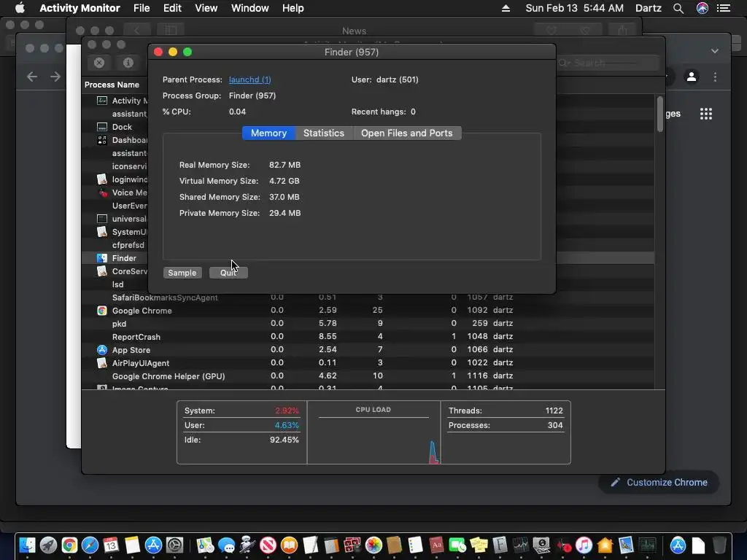This screenshot has width=747, height=560.
Task: Select the AirPlayUIAgent process row
Action: coord(368,363)
